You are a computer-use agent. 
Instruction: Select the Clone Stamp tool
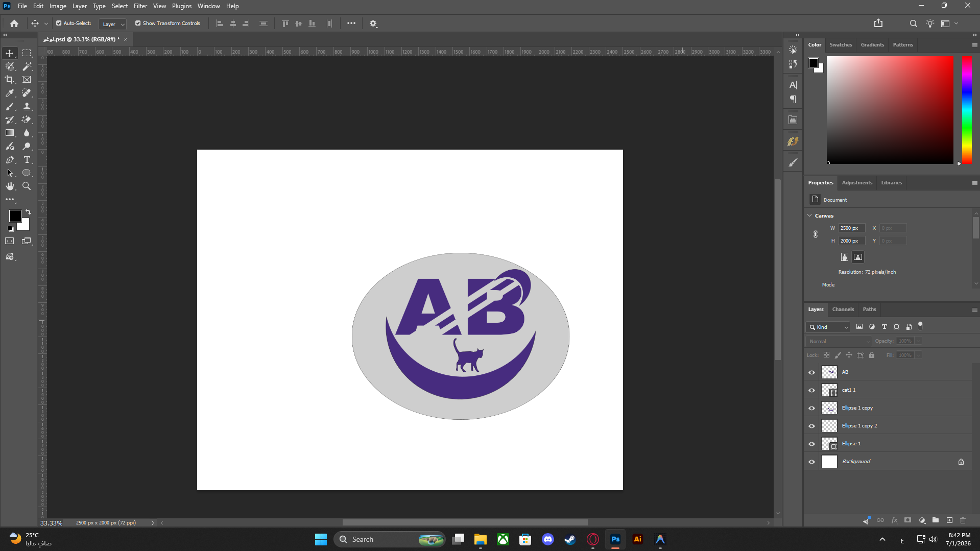tap(27, 106)
